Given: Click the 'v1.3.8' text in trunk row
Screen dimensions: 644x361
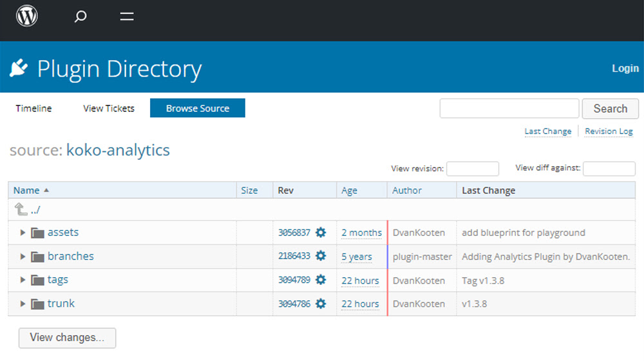Looking at the screenshot, I should [x=475, y=304].
